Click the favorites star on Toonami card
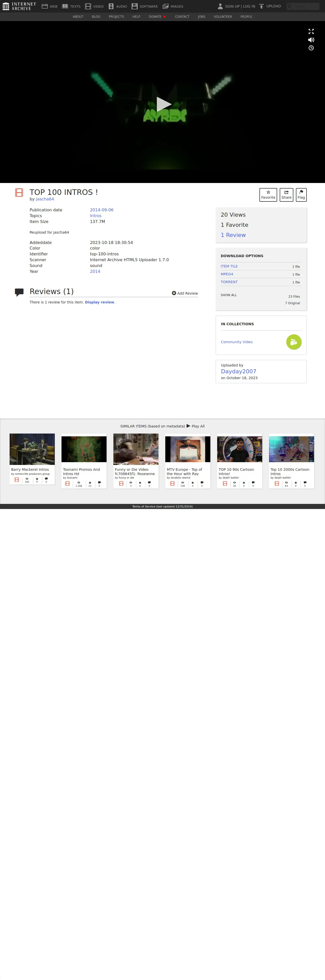Viewport: 325px width, 980px height. coord(90,482)
